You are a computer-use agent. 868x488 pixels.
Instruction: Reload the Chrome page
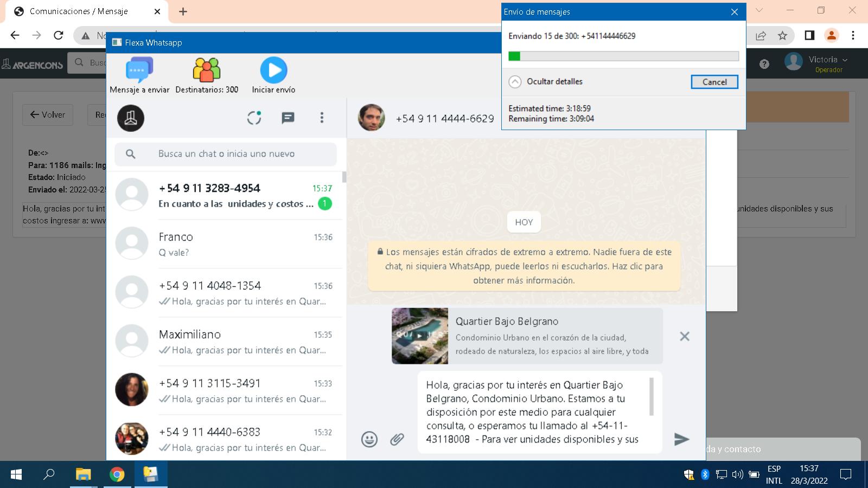[x=59, y=35]
